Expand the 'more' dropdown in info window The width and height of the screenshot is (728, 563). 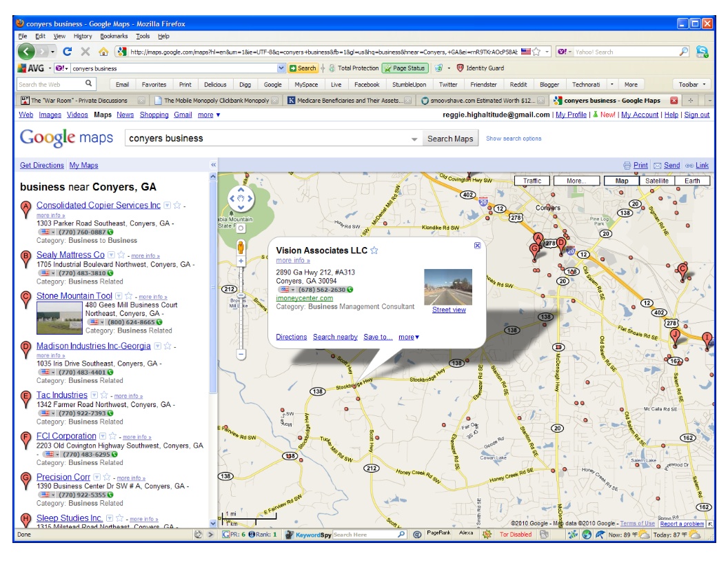click(x=409, y=337)
